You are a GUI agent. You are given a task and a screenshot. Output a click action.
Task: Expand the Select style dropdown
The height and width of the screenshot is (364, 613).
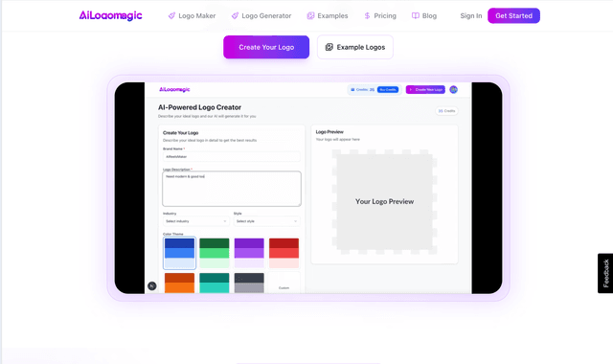(x=266, y=221)
